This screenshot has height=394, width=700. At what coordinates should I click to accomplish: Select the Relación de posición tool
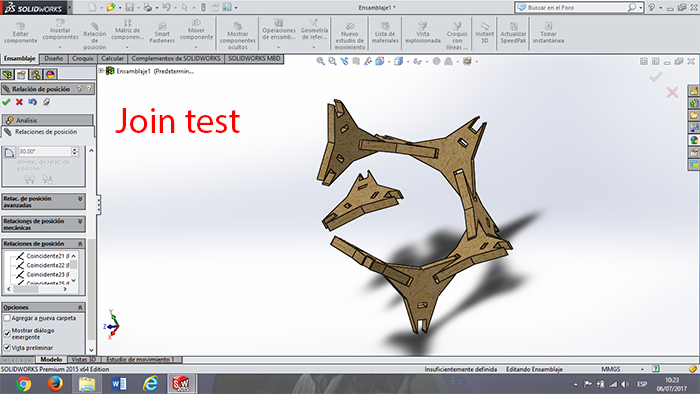pos(95,36)
